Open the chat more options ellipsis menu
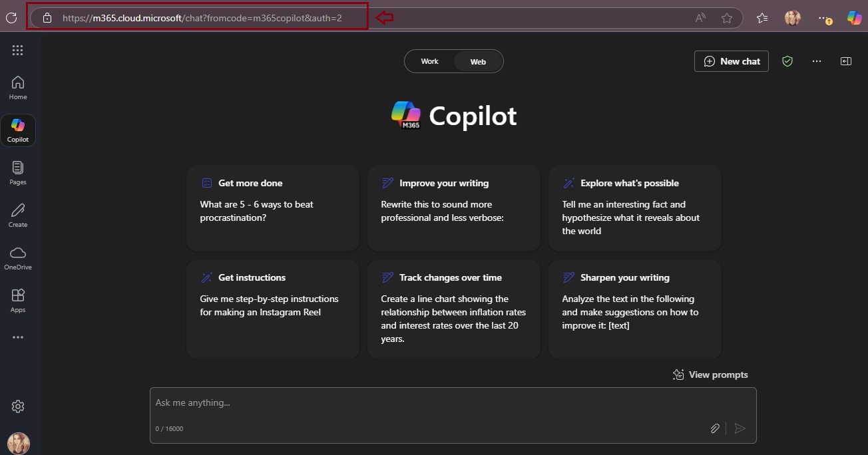 tap(817, 61)
